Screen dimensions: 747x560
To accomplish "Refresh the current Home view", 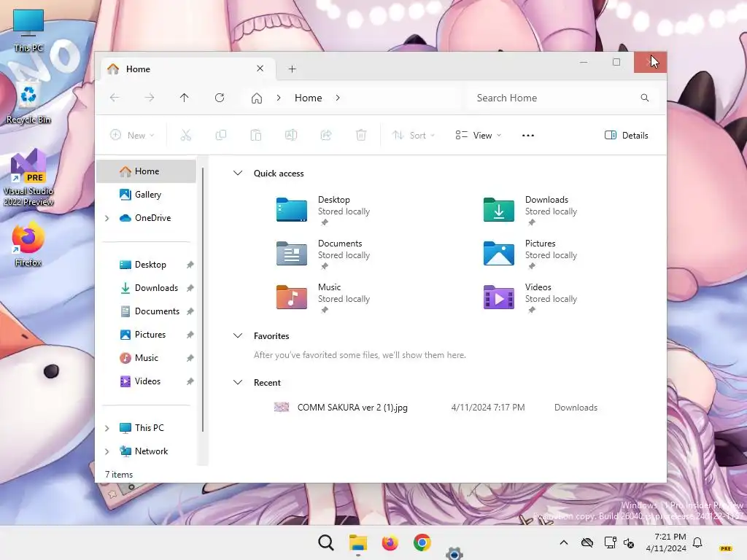I will click(220, 98).
